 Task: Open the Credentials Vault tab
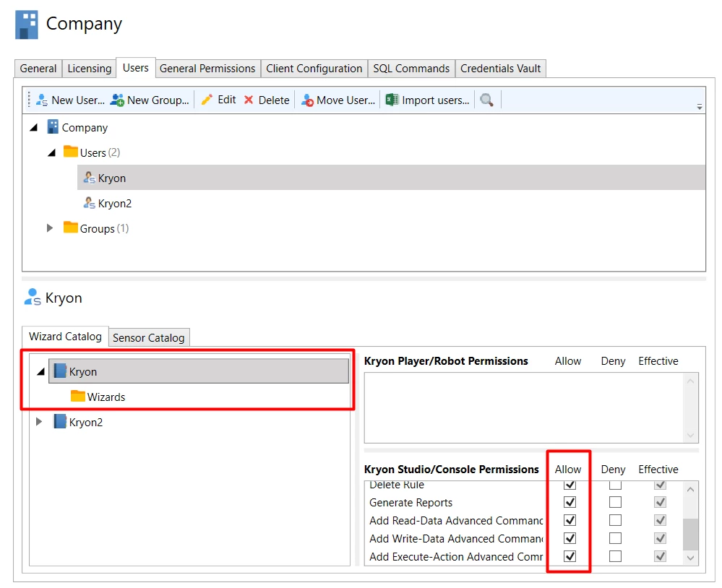[x=501, y=69]
